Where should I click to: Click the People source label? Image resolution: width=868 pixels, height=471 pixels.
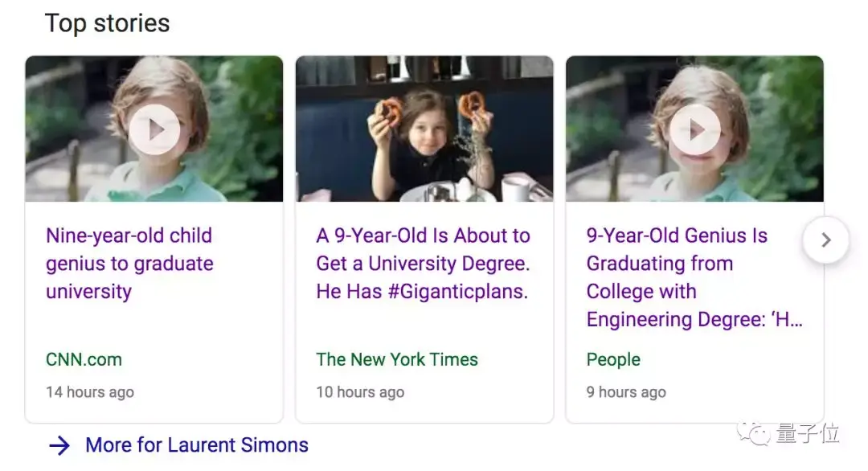(613, 359)
